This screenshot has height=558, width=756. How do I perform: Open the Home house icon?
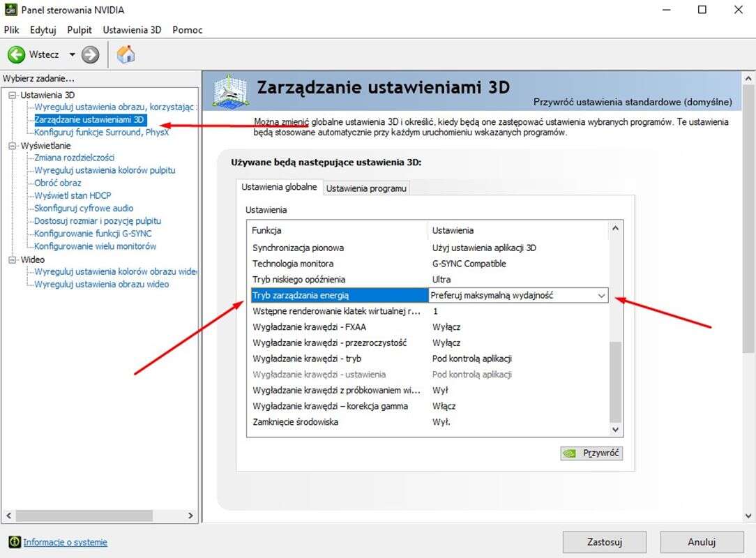tap(126, 54)
